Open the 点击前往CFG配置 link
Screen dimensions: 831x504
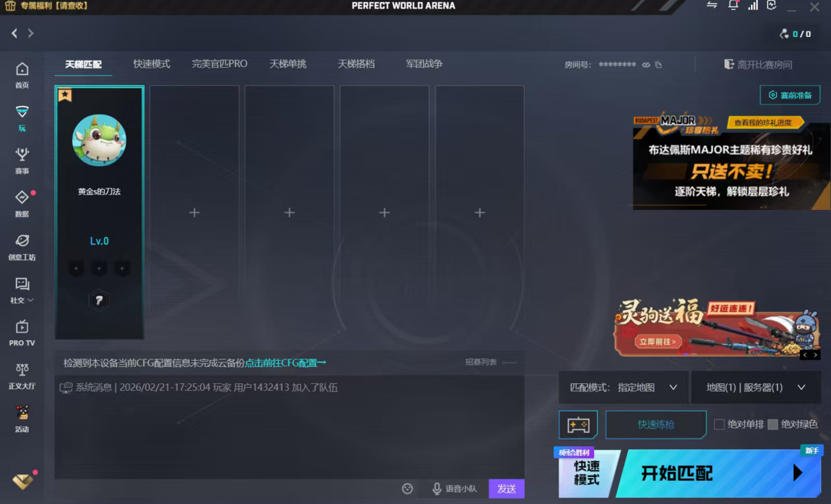pyautogui.click(x=285, y=363)
